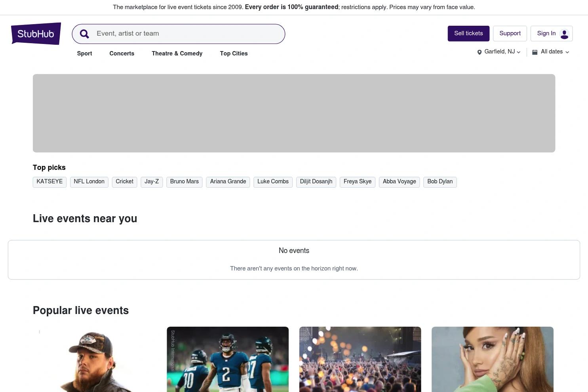Select the Abba Voyage top pick
The image size is (588, 392).
pyautogui.click(x=400, y=182)
